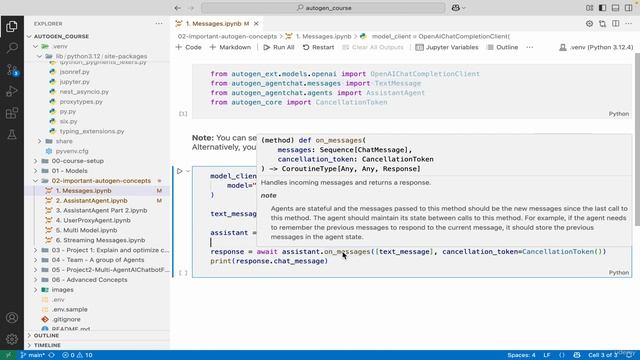640x360 pixels.
Task: Change Spaces: 4 indentation setting
Action: pos(521,355)
